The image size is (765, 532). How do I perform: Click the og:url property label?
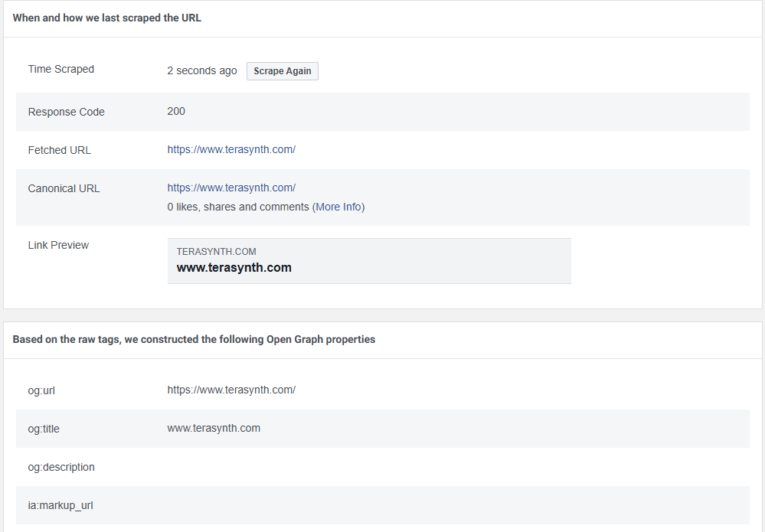click(41, 390)
